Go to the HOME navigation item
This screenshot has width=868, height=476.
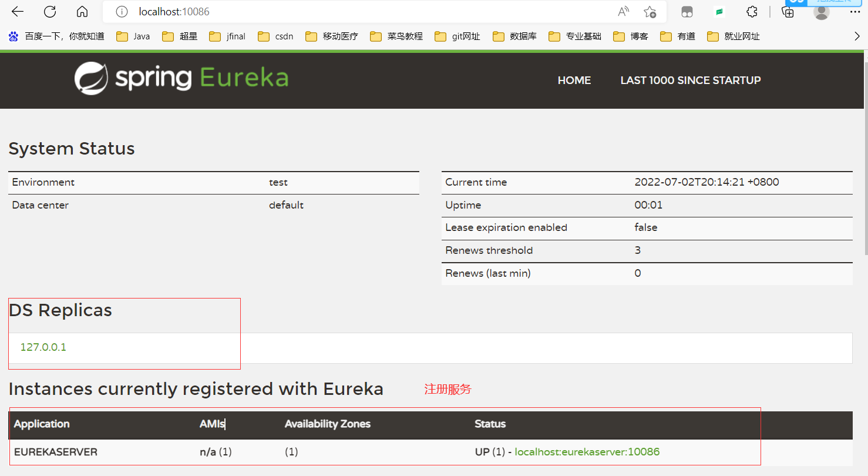574,81
